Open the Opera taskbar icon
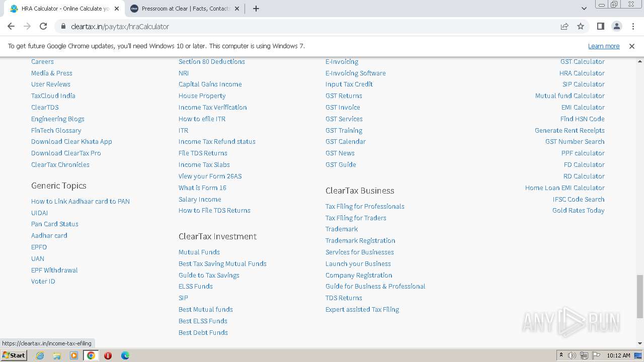The image size is (644, 362). (x=108, y=355)
